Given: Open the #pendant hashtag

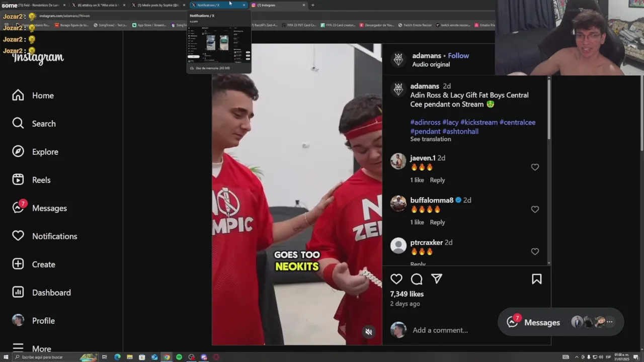Looking at the screenshot, I should (x=425, y=131).
